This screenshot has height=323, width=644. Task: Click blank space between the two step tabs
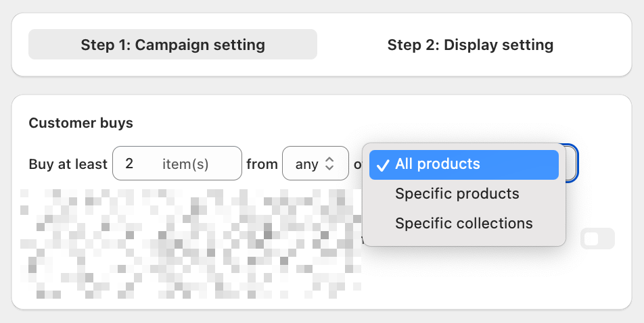[321, 45]
